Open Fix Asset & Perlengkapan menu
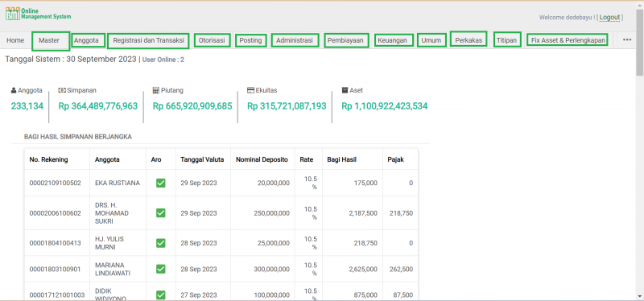Image resolution: width=644 pixels, height=301 pixels. (x=568, y=40)
